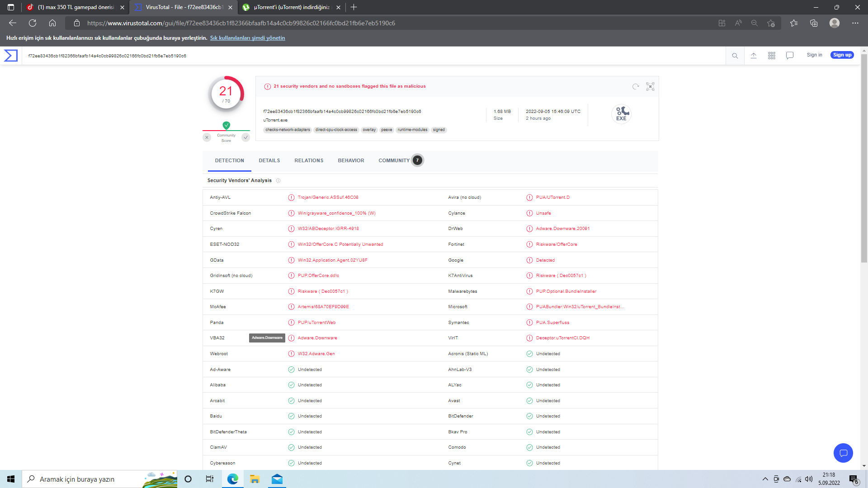
Task: Open browser tab actions menu icon
Action: pyautogui.click(x=11, y=7)
